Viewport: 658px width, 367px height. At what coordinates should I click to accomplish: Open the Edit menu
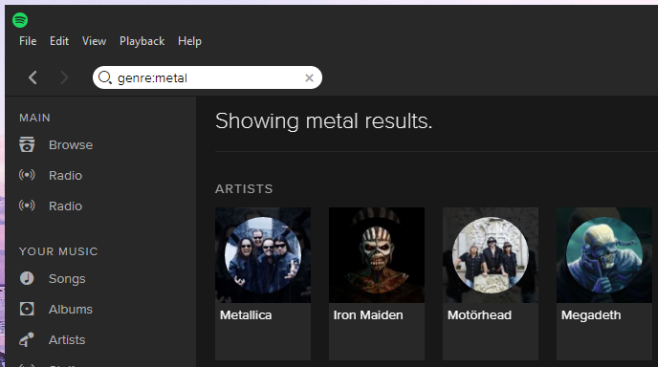coord(59,41)
